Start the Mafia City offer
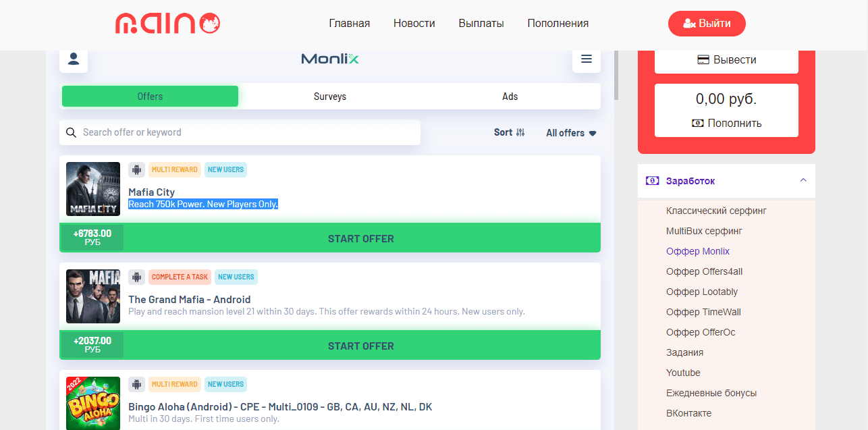Image resolution: width=868 pixels, height=430 pixels. click(360, 239)
